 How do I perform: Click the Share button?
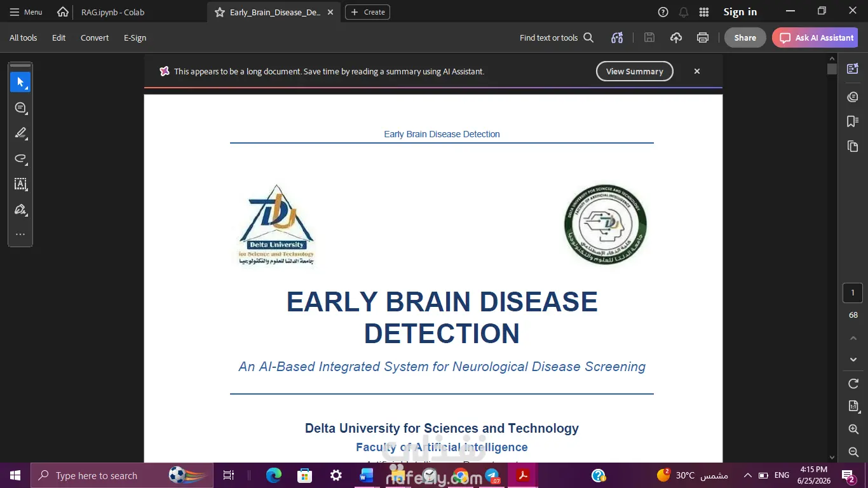pos(745,37)
